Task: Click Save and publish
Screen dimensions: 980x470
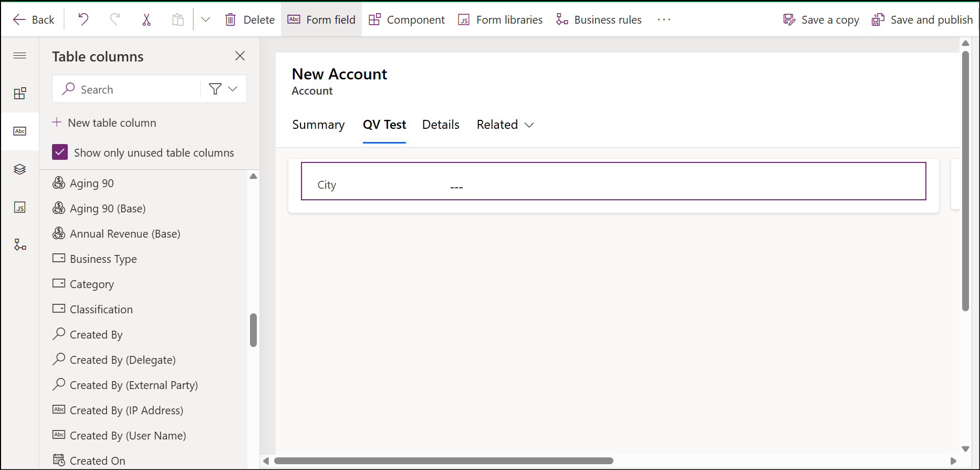Action: pyautogui.click(x=922, y=19)
